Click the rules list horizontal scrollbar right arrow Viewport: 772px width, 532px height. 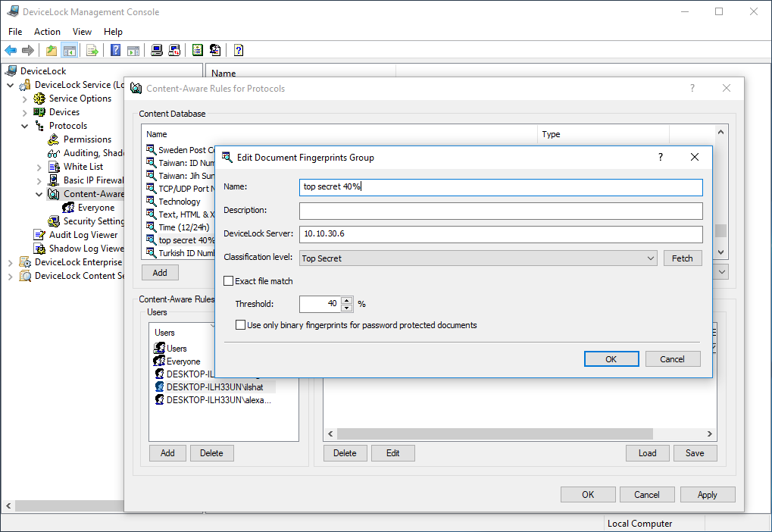coord(709,434)
